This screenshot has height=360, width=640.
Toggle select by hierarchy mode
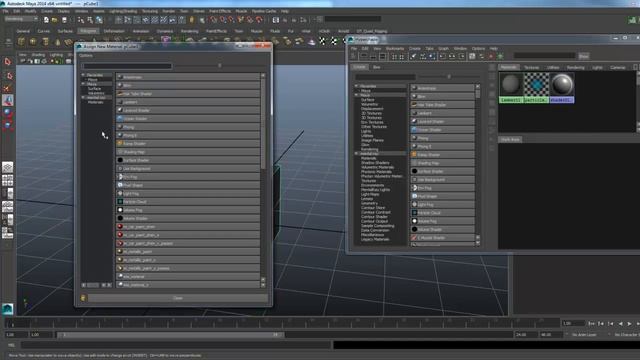(81, 20)
